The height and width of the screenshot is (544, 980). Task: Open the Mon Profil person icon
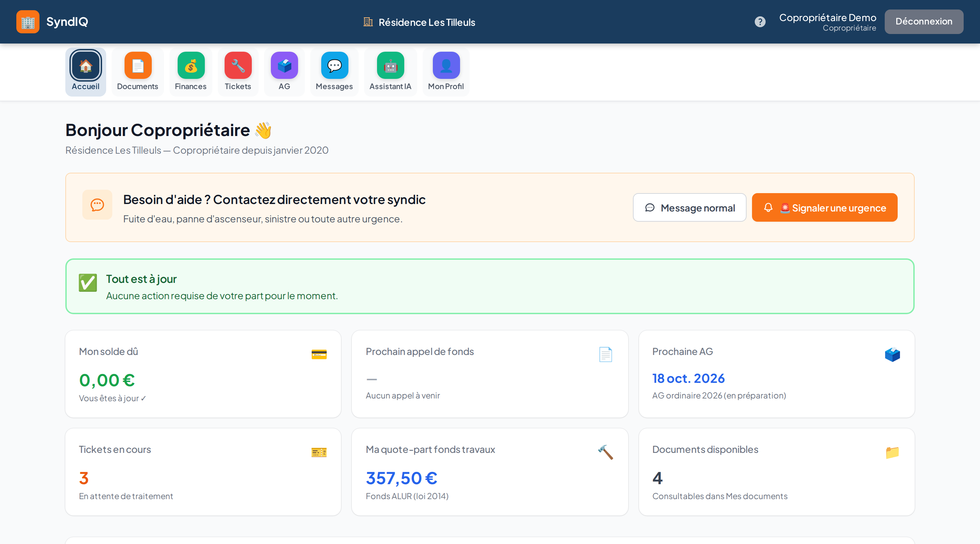point(446,65)
